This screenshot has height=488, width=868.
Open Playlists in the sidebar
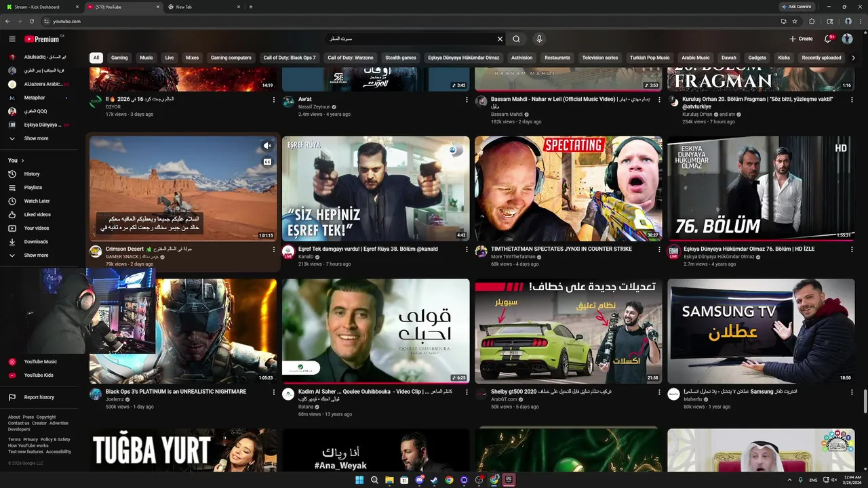tap(33, 188)
